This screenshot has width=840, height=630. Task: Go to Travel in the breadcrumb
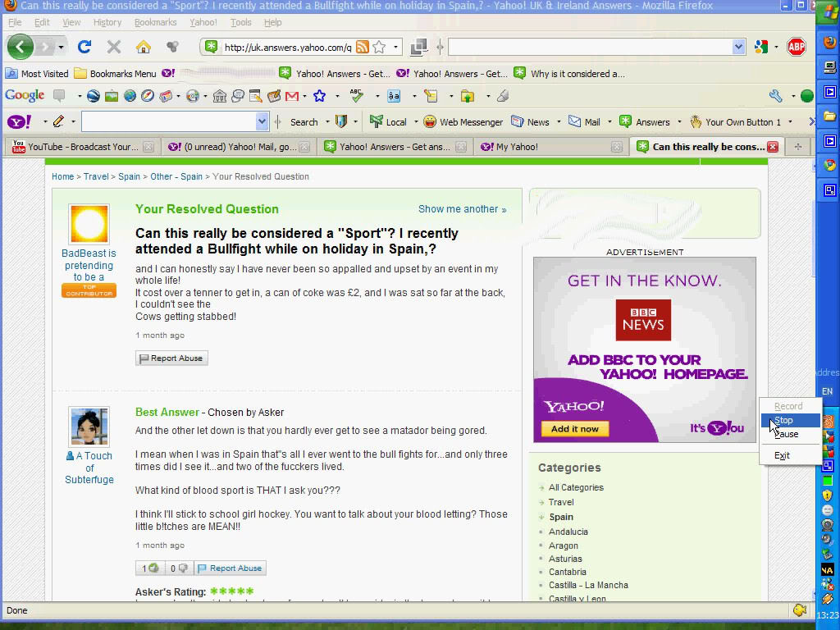point(96,176)
